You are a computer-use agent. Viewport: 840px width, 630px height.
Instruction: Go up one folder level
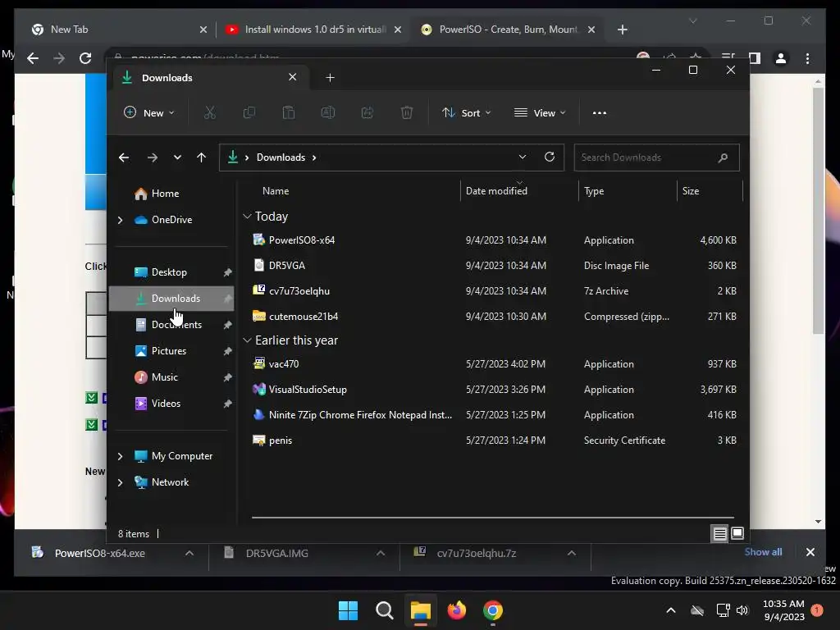click(x=202, y=157)
